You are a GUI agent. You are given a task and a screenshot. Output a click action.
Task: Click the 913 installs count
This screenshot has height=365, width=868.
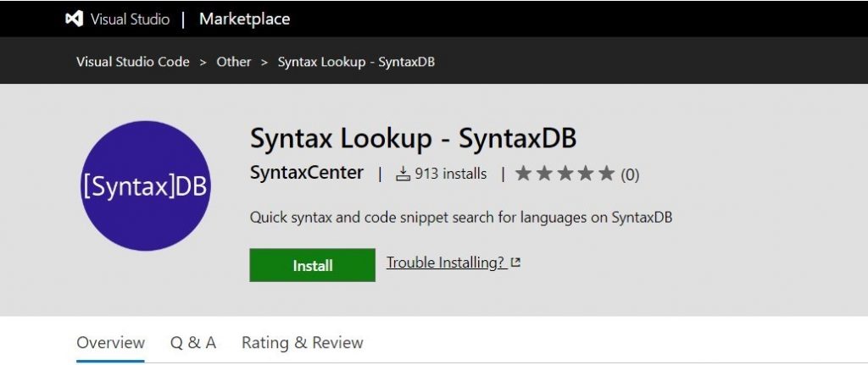point(451,174)
